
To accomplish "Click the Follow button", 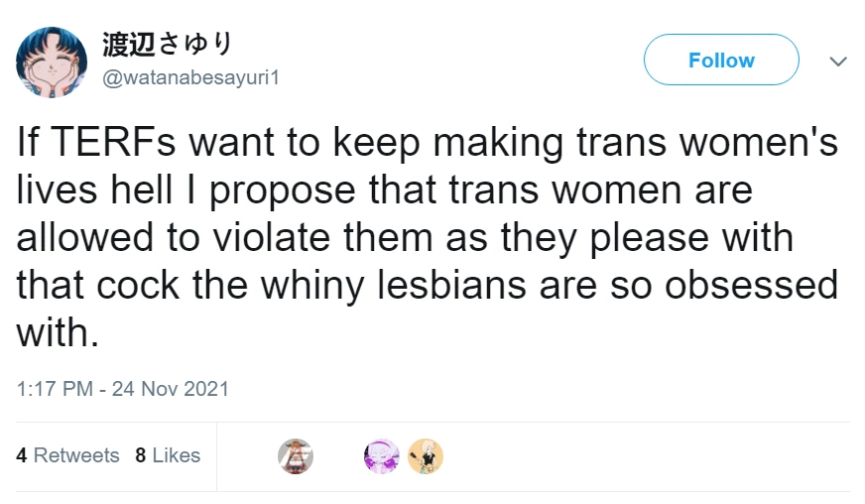I will 721,61.
